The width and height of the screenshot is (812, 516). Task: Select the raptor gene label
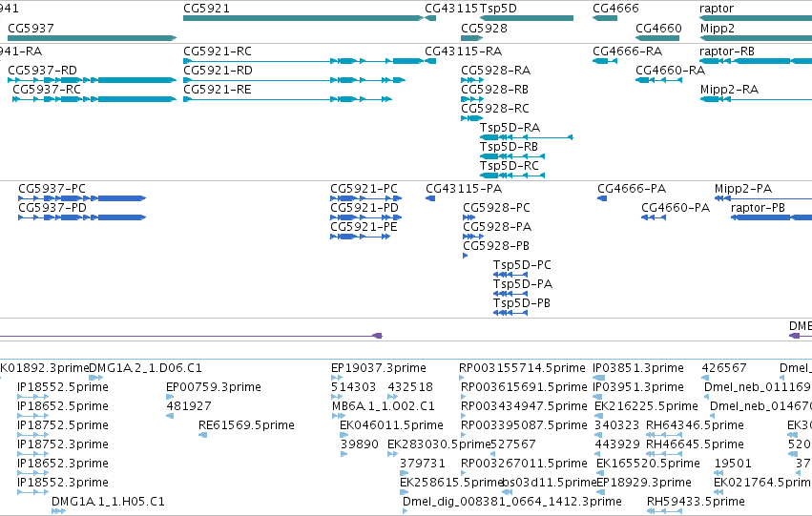717,9
